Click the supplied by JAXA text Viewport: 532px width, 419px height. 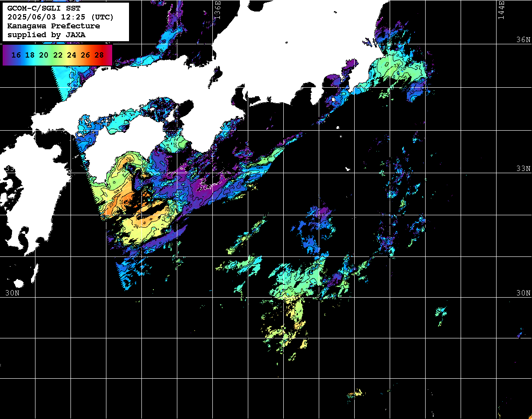coord(47,35)
